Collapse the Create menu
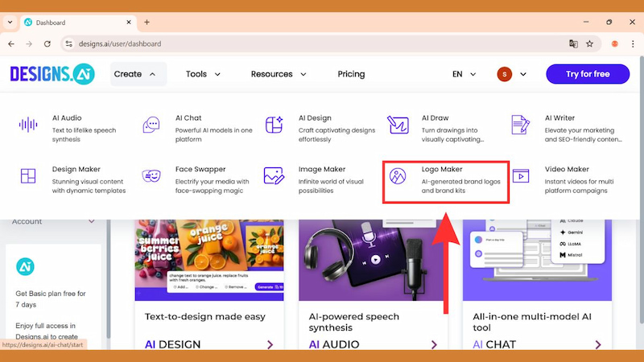The height and width of the screenshot is (362, 644). [138, 74]
